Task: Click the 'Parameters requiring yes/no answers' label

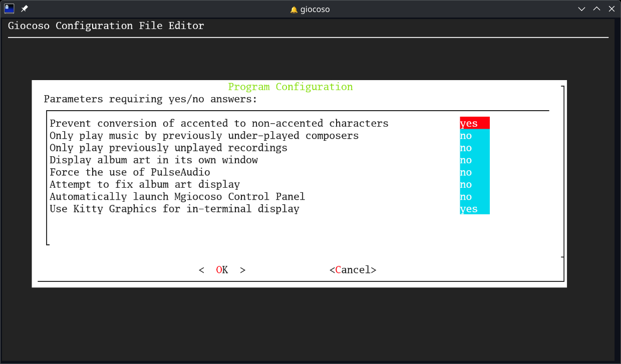Action: click(150, 99)
